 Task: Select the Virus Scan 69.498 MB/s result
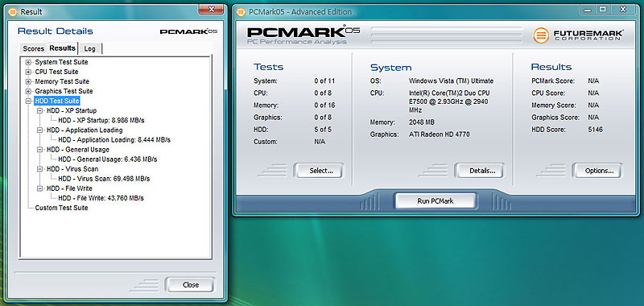click(104, 179)
